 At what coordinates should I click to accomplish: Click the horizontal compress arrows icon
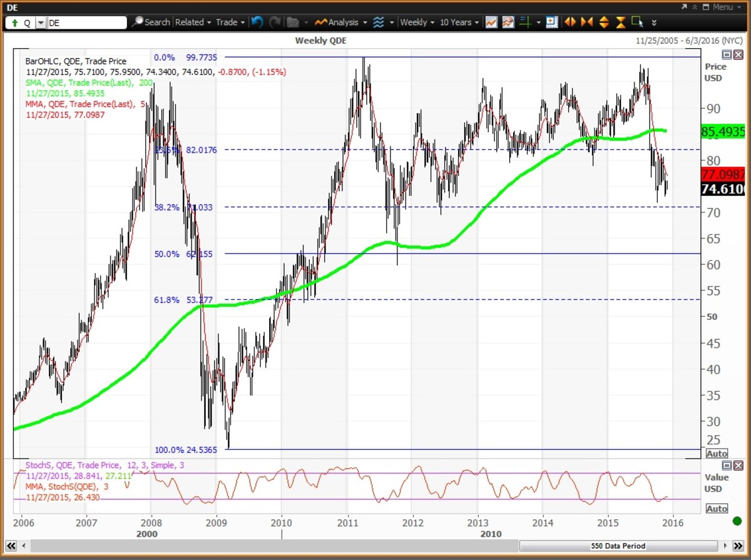coord(586,22)
